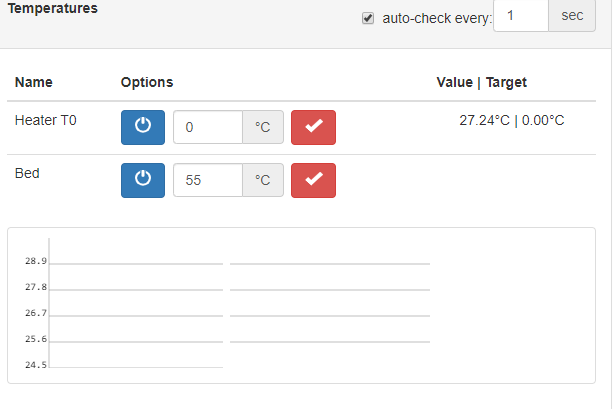Click the °C unit next to Bed
The image size is (614, 409).
[263, 180]
